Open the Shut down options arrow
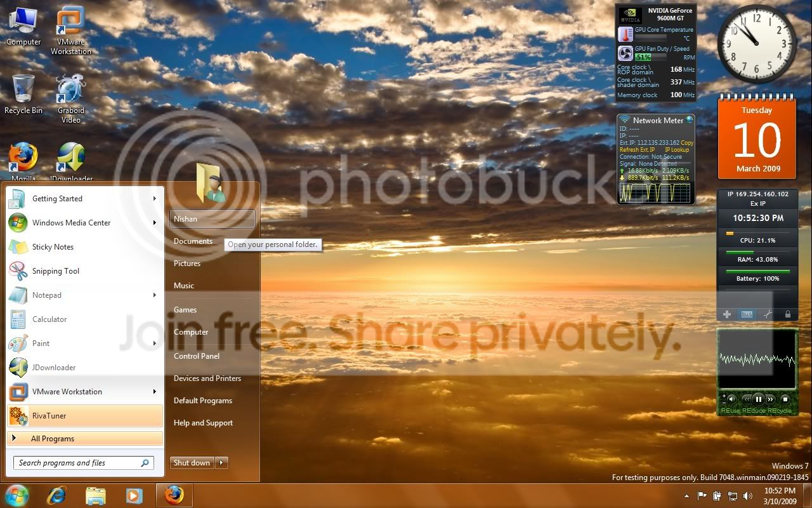812x508 pixels. coord(221,463)
